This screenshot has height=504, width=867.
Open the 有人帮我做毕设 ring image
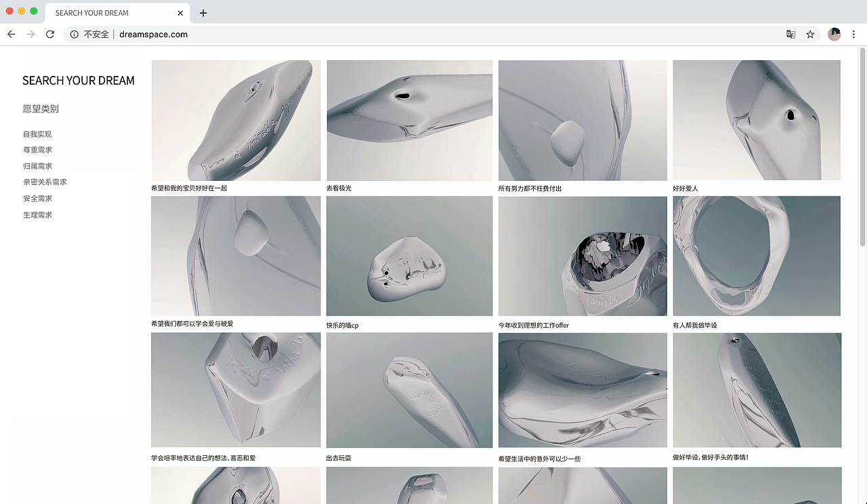(757, 256)
